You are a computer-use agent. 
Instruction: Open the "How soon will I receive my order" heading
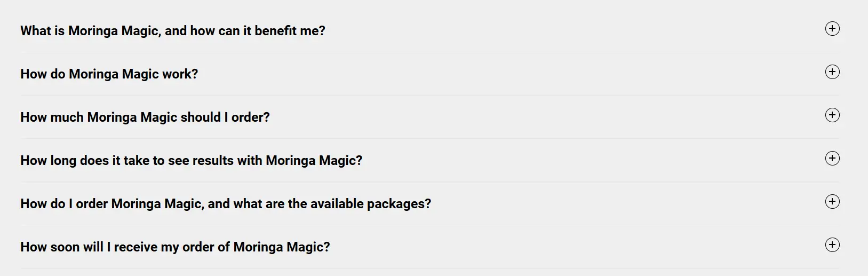click(175, 247)
